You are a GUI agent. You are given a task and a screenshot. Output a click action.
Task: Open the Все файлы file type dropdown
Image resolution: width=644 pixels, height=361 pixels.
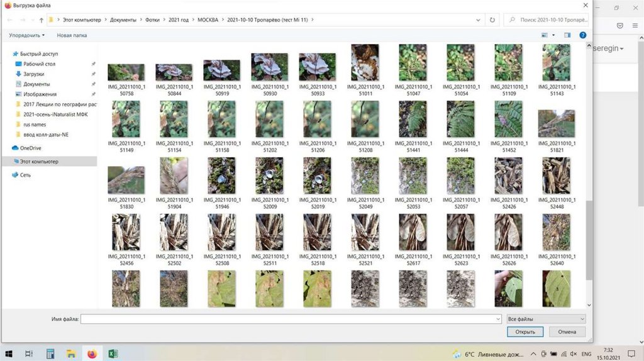pos(545,319)
